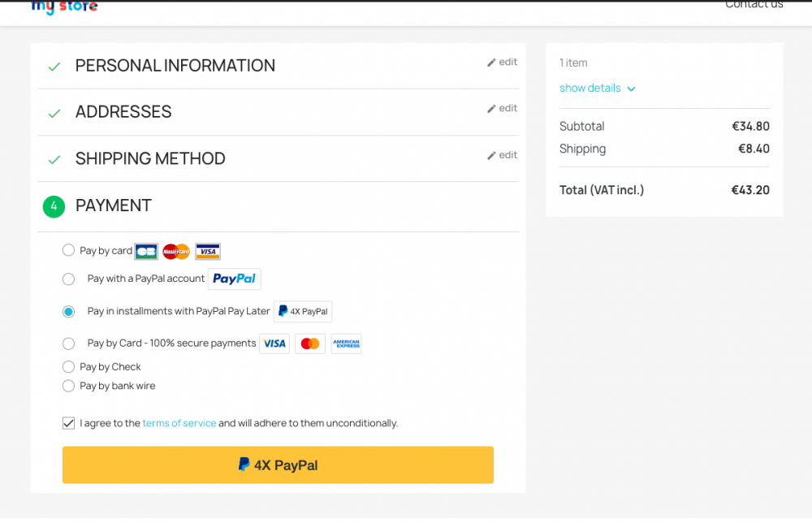Open the Contact us link
812x523 pixels.
point(754,5)
